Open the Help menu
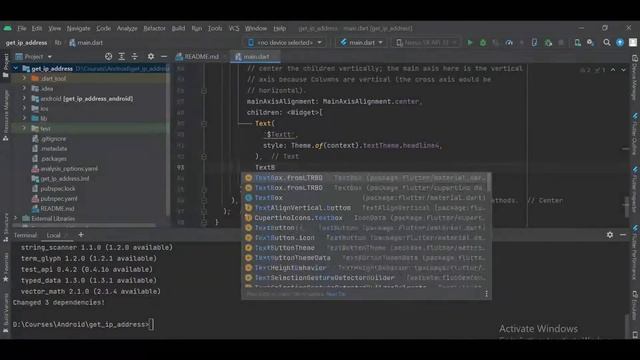This screenshot has height=360, width=640. 280,28
